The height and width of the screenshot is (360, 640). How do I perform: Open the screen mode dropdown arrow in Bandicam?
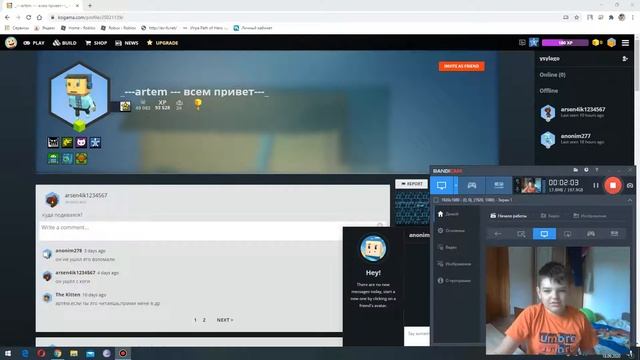pyautogui.click(x=456, y=185)
